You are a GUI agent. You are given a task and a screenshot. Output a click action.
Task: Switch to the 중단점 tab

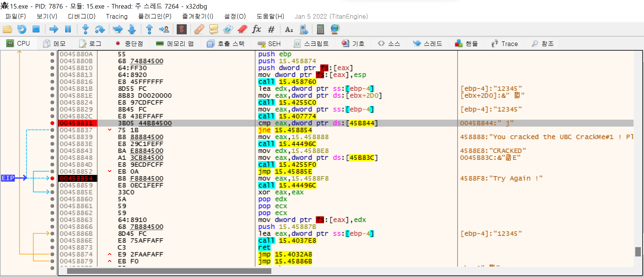pyautogui.click(x=129, y=44)
